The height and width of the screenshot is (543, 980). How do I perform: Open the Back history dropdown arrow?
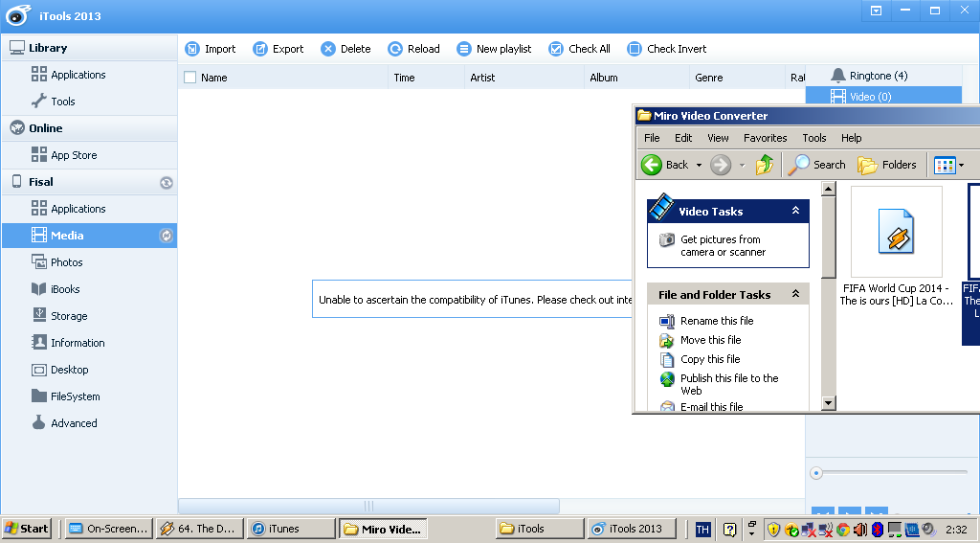click(699, 165)
